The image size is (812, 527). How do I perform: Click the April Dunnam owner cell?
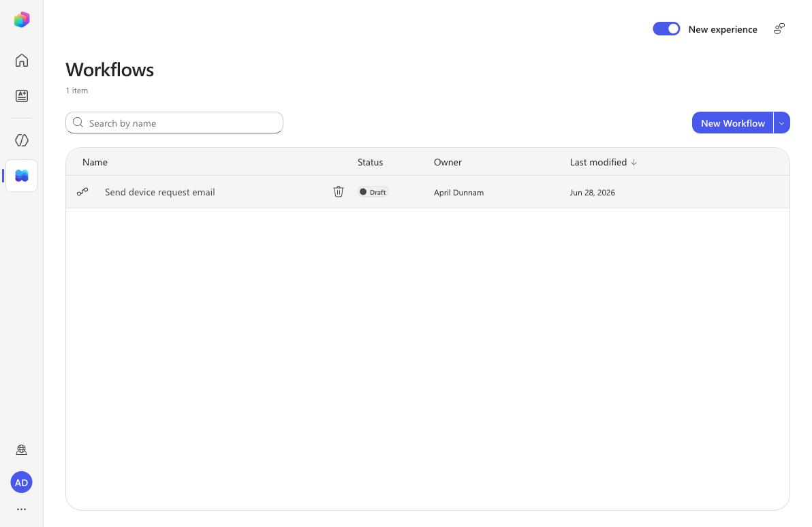459,193
